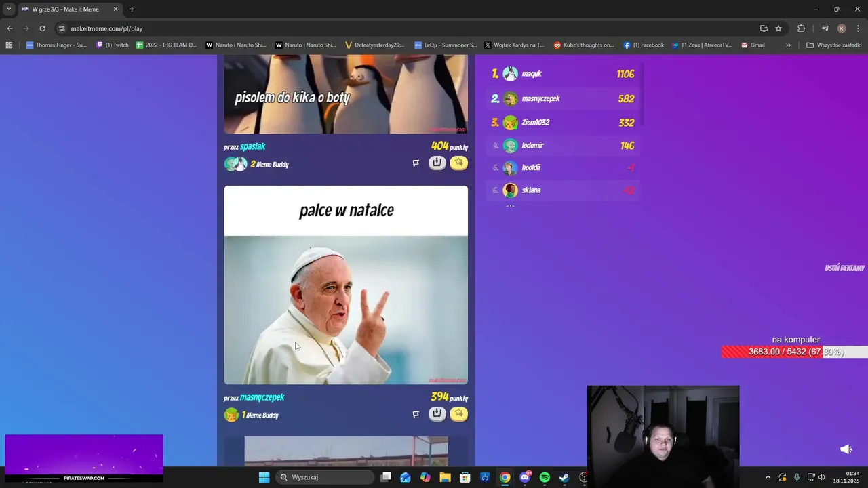Close the Make it Meme tab
Screen dimensions: 868x488
(115, 9)
